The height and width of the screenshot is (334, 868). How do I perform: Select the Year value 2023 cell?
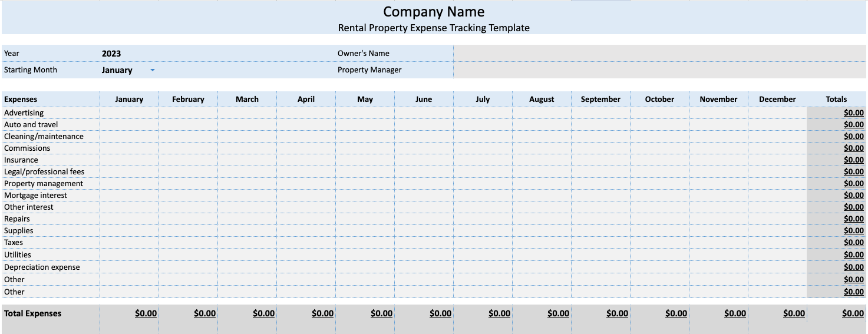111,53
